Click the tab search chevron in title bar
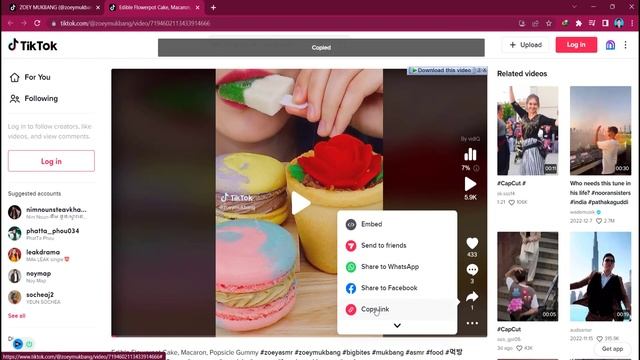Image resolution: width=640 pixels, height=360 pixels. (x=574, y=7)
